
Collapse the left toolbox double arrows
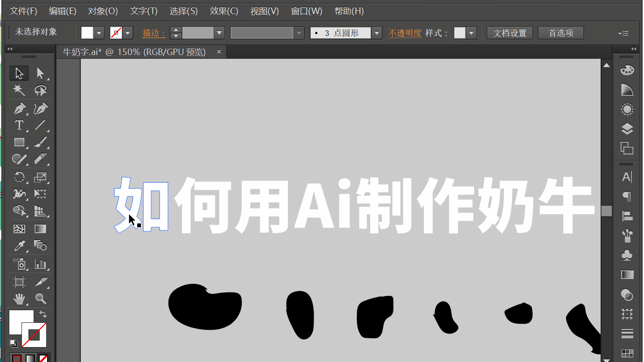[x=10, y=49]
